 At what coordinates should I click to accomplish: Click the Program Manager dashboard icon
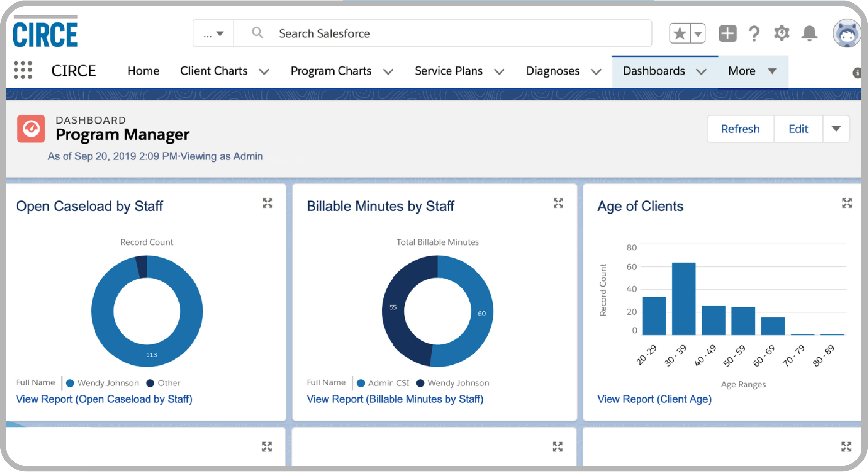pyautogui.click(x=31, y=129)
